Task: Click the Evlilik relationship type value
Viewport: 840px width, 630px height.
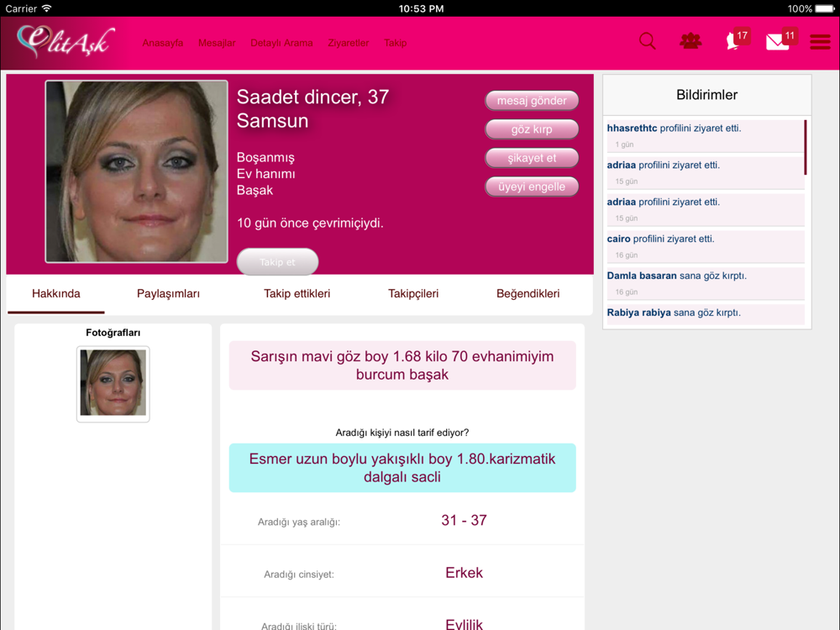Action: [x=464, y=624]
